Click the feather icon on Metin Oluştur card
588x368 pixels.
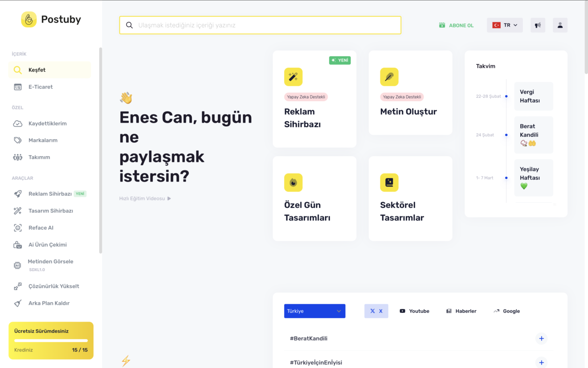389,77
